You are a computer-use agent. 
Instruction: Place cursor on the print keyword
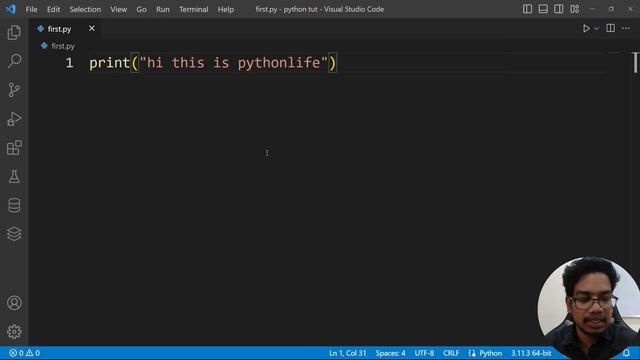pyautogui.click(x=109, y=63)
